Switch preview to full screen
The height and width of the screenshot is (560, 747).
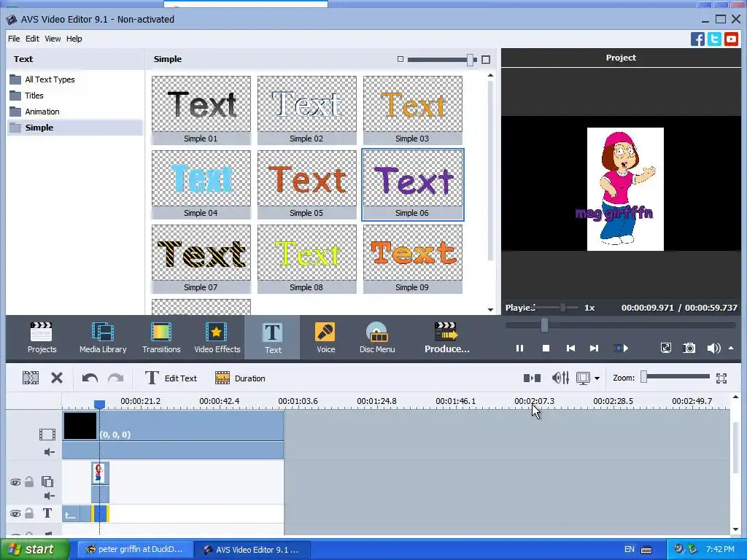[666, 348]
